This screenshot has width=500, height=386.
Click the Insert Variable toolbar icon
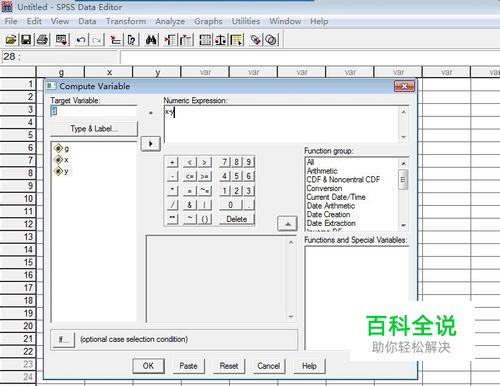(x=186, y=40)
